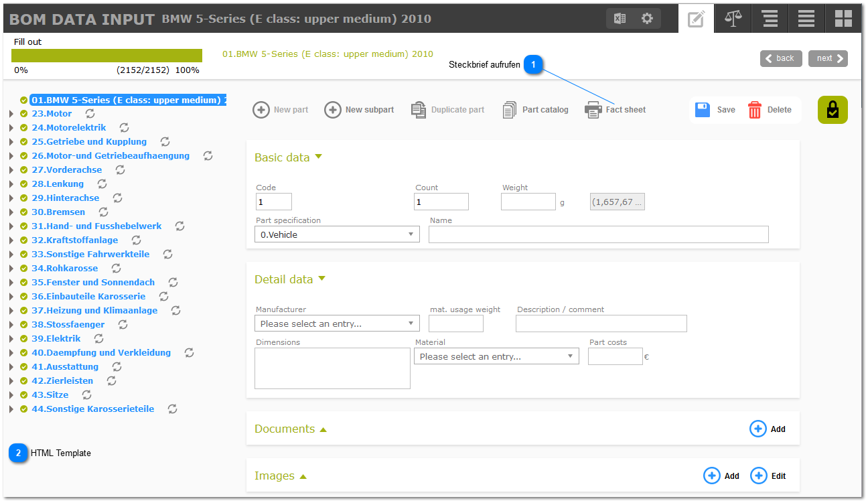Open the grid tiles view tab

pos(843,19)
